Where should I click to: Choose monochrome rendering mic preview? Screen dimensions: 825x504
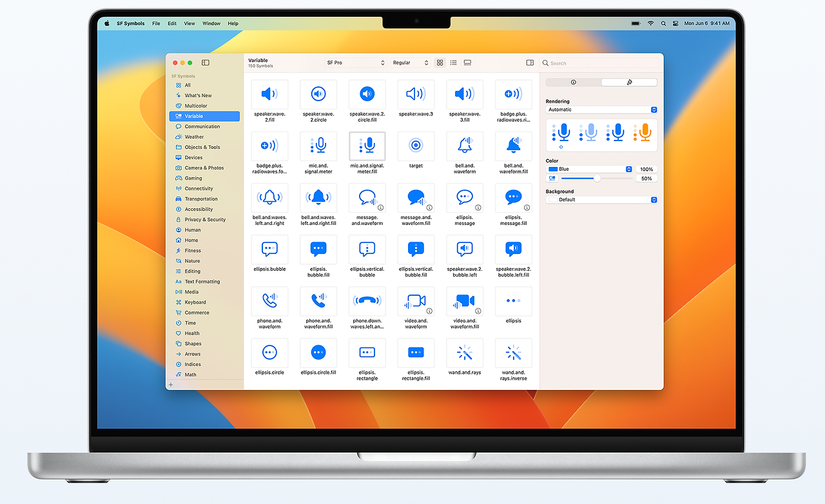561,132
